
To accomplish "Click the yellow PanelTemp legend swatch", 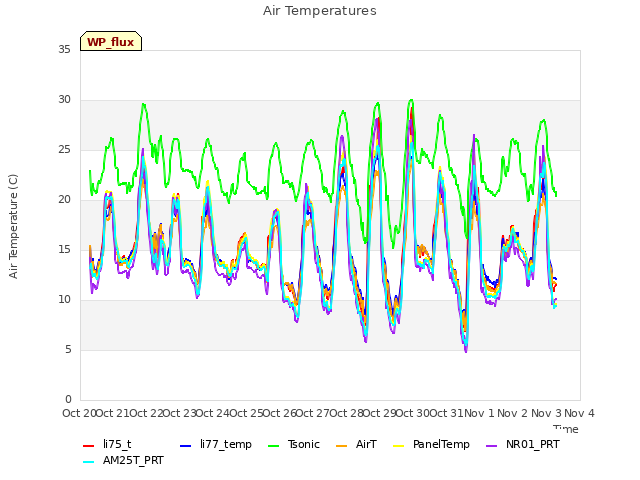I will (x=398, y=446).
